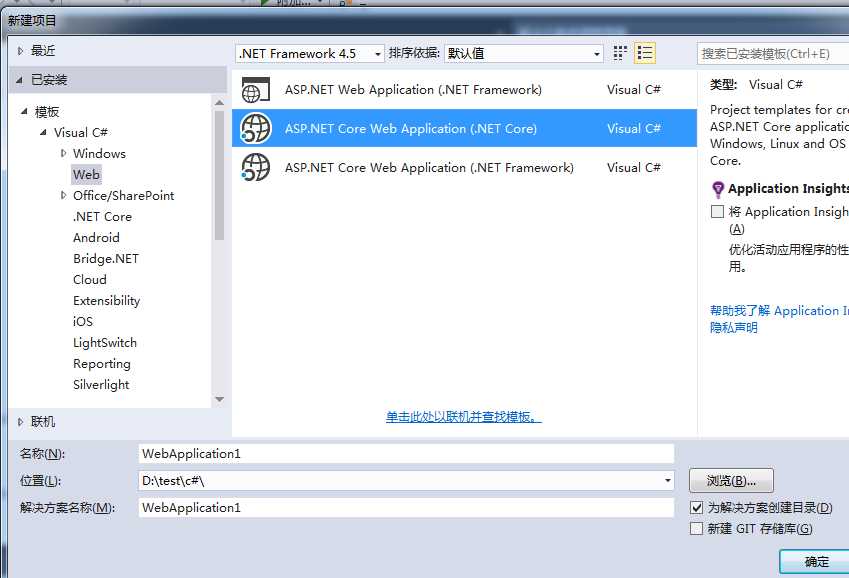Viewport: 849px width, 578px height.
Task: Click the Application Insights lightbulb icon
Action: [717, 190]
